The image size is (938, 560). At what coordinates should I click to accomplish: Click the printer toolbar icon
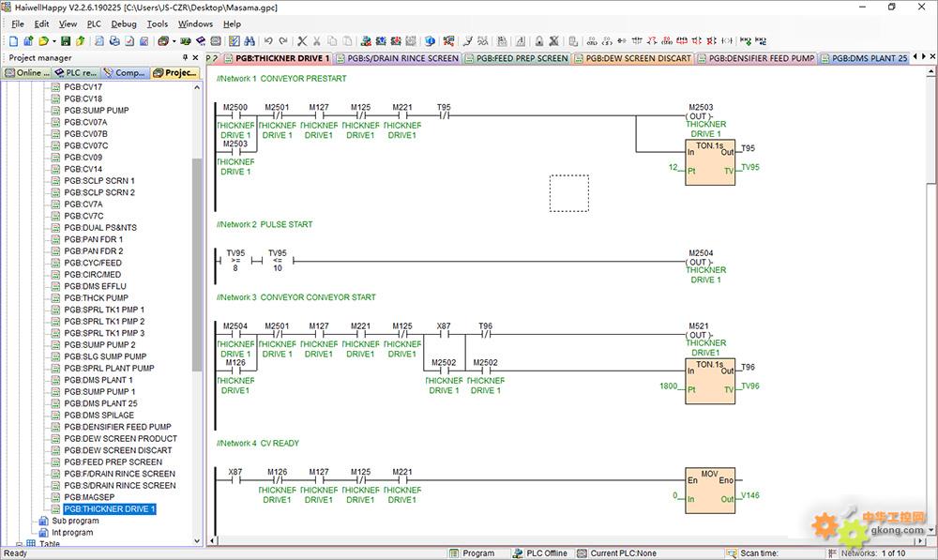[x=114, y=41]
